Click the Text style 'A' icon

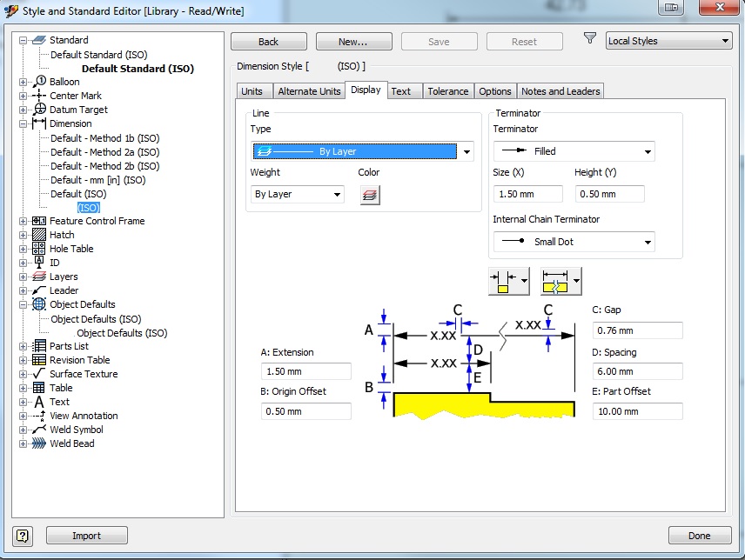coord(39,402)
